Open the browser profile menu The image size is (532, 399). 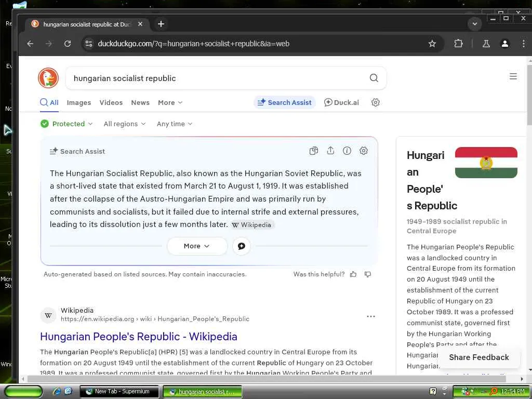505,44
